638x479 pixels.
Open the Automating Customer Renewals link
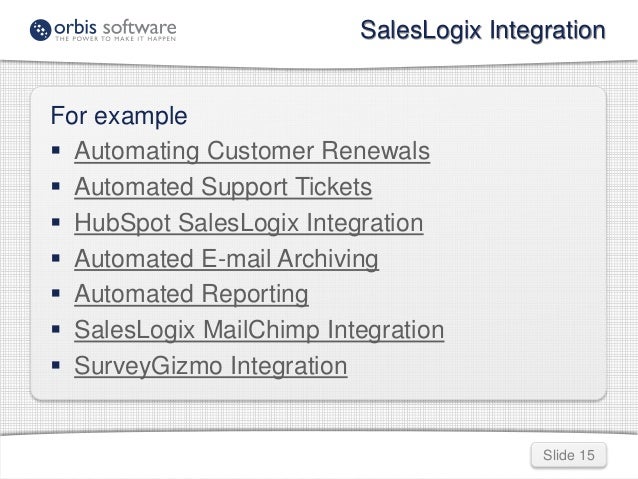[253, 152]
